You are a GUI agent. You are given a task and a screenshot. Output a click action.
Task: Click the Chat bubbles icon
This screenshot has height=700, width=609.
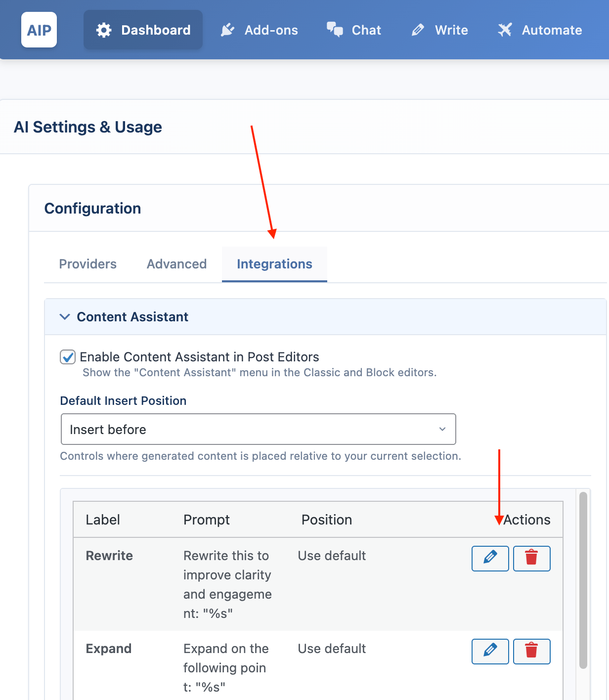335,30
